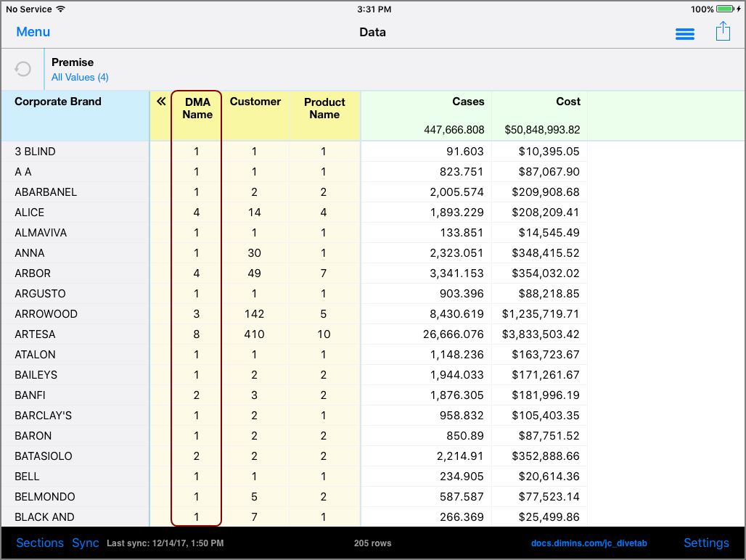Tap the Corporate Brand dimension header
The width and height of the screenshot is (746, 560).
point(58,102)
